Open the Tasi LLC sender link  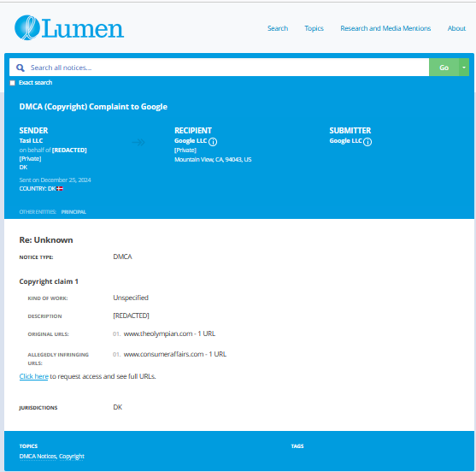[x=31, y=140]
